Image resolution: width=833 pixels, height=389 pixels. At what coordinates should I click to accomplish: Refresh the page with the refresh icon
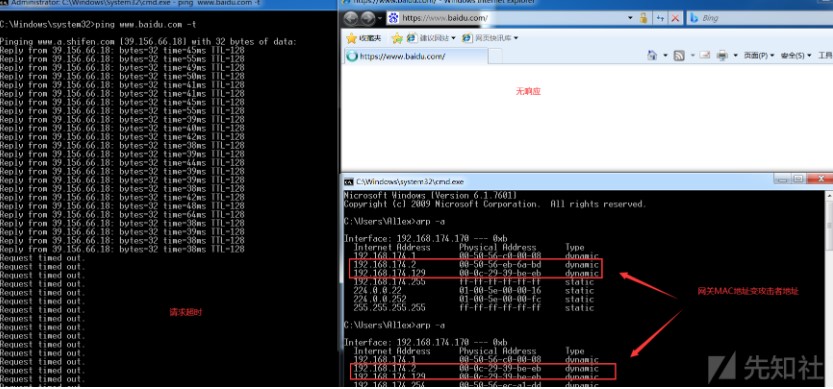[x=660, y=18]
